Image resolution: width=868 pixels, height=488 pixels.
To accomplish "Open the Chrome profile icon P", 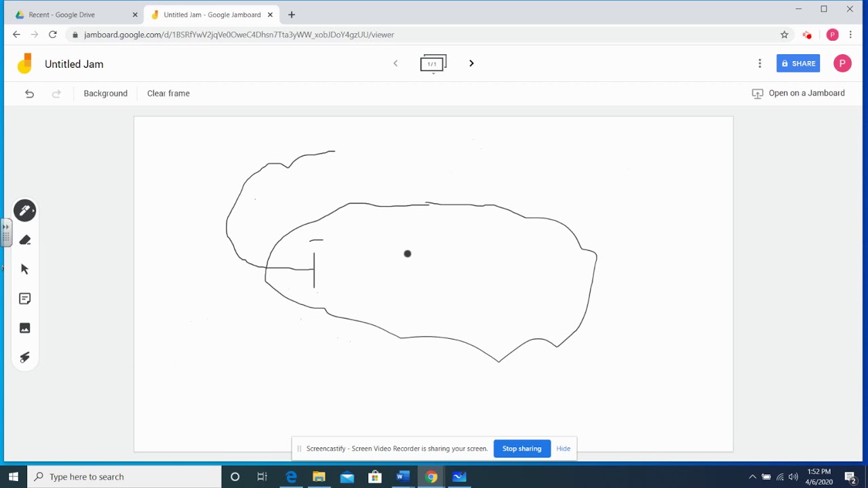I will [832, 35].
